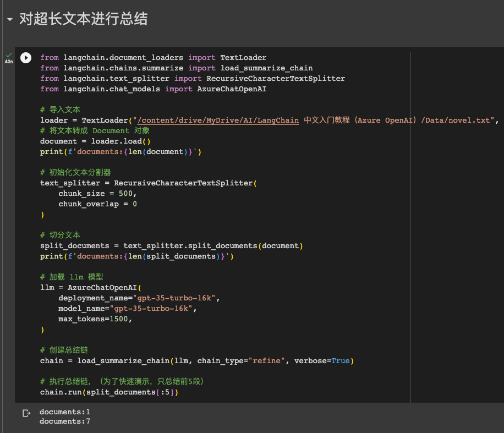
Task: Run the summarize code cell
Action: (x=26, y=58)
